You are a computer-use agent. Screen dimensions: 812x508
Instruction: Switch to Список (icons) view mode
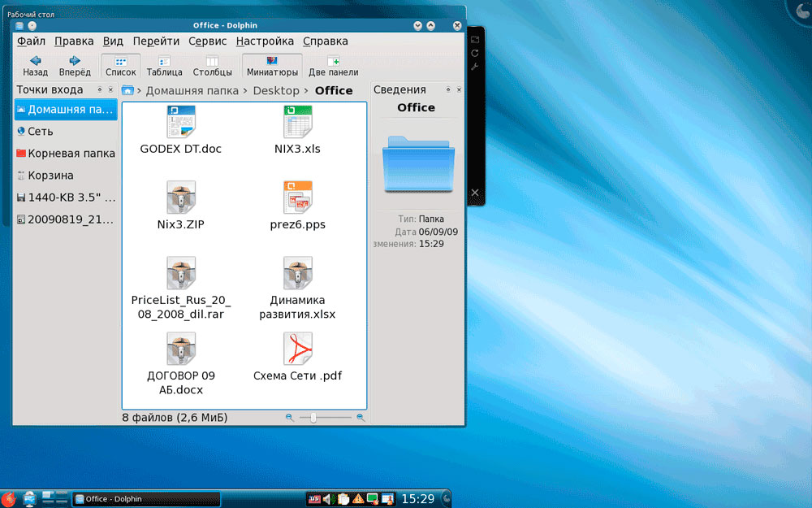120,66
